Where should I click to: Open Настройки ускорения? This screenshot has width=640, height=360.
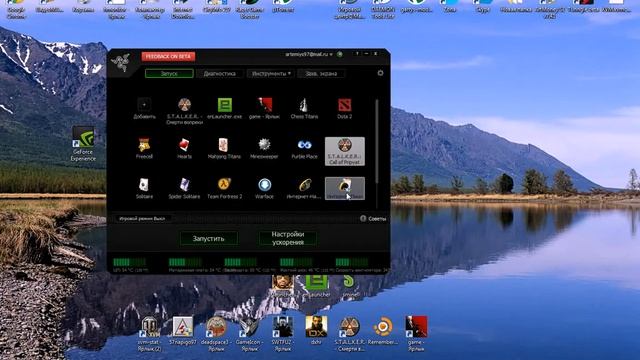[288, 238]
